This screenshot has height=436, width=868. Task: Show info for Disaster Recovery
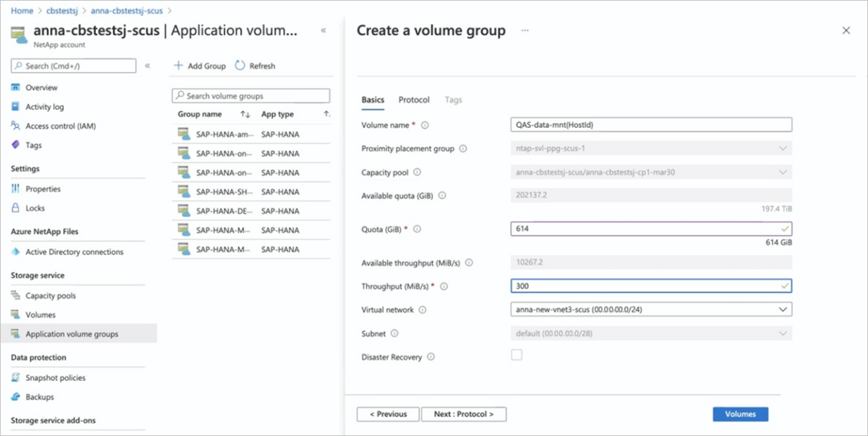pyautogui.click(x=431, y=357)
